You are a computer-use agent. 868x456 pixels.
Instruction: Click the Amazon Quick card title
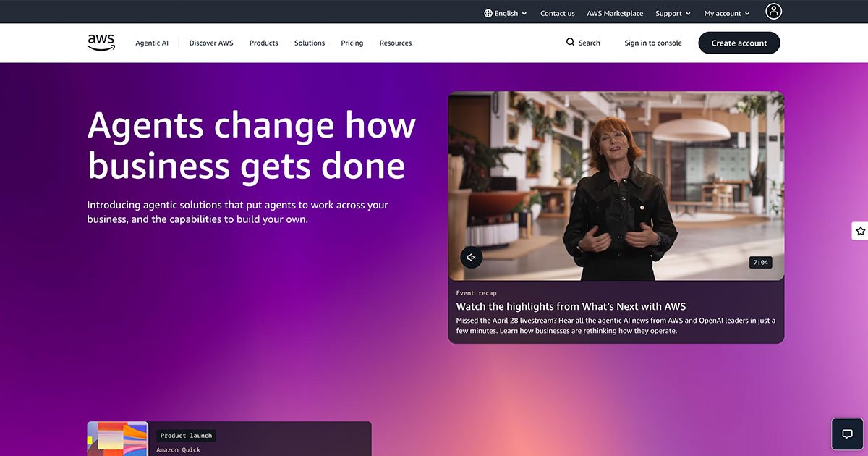(179, 450)
